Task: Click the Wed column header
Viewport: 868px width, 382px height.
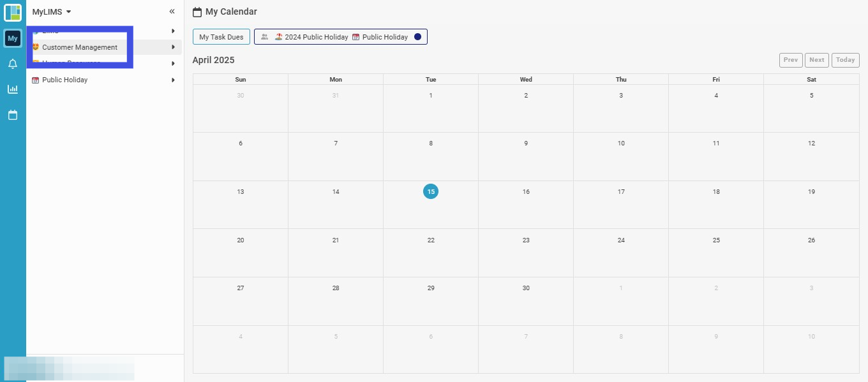Action: tap(526, 80)
